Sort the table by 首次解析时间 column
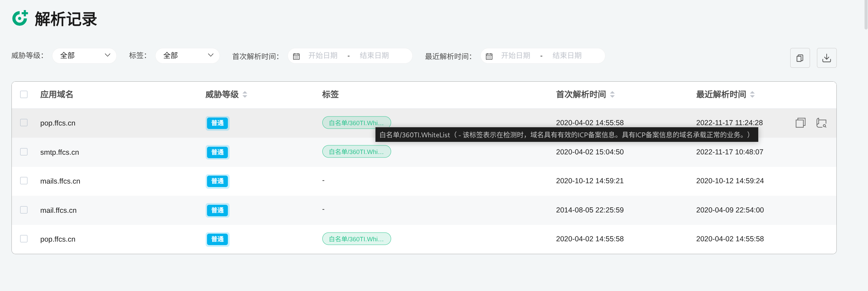The width and height of the screenshot is (868, 291). [612, 95]
